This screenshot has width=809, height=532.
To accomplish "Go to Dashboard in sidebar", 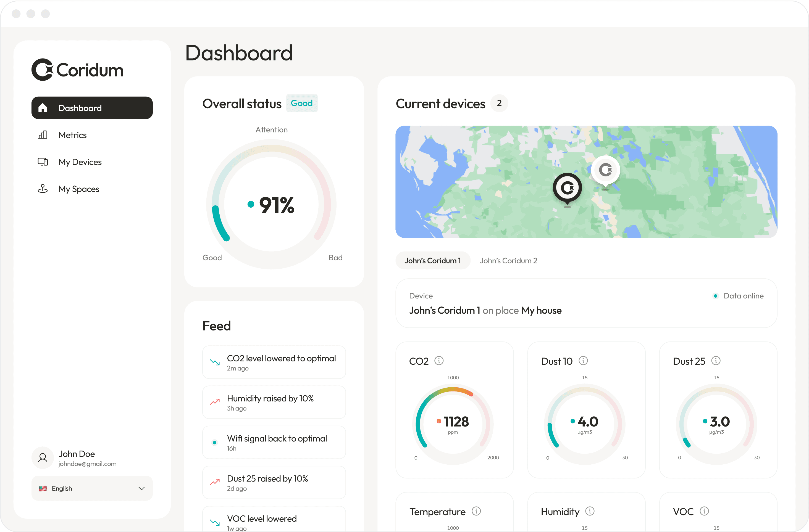I will click(92, 108).
